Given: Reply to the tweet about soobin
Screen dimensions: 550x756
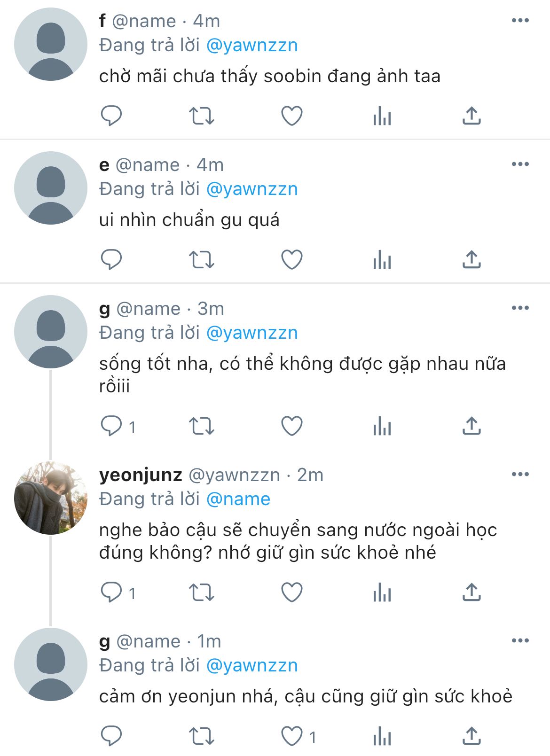Looking at the screenshot, I should click(111, 116).
